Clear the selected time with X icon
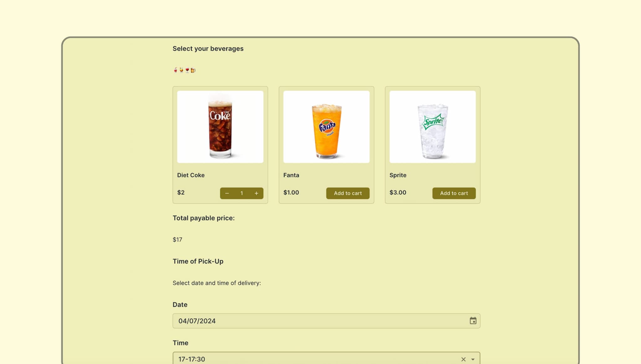 (x=463, y=359)
